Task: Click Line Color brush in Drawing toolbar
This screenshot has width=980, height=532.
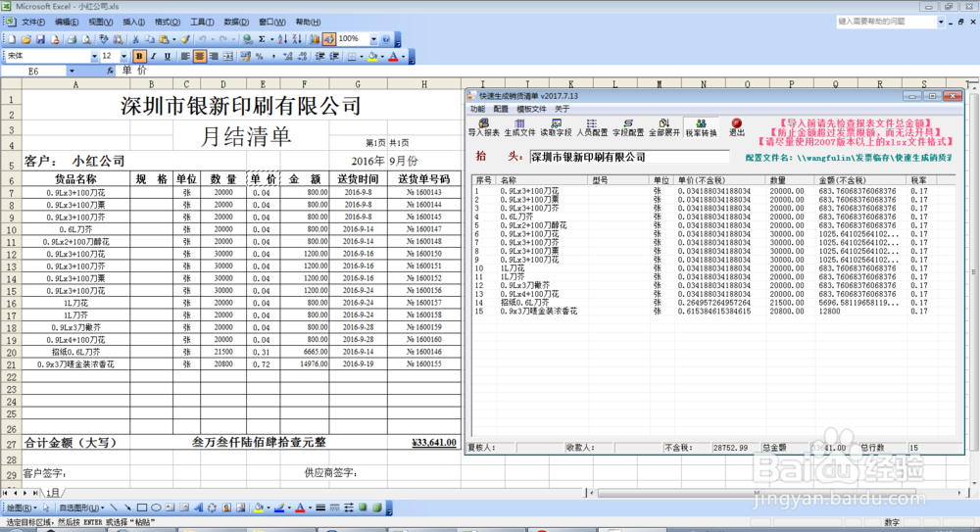Action: [x=279, y=508]
